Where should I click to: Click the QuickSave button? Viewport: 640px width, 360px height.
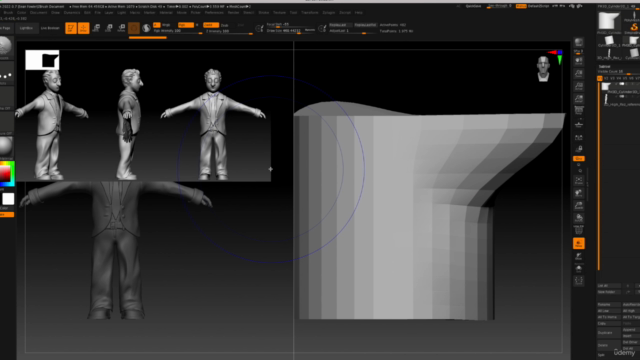pyautogui.click(x=473, y=6)
